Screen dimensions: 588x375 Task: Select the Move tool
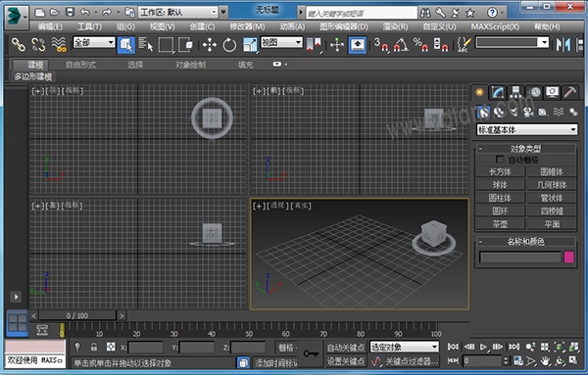(210, 45)
